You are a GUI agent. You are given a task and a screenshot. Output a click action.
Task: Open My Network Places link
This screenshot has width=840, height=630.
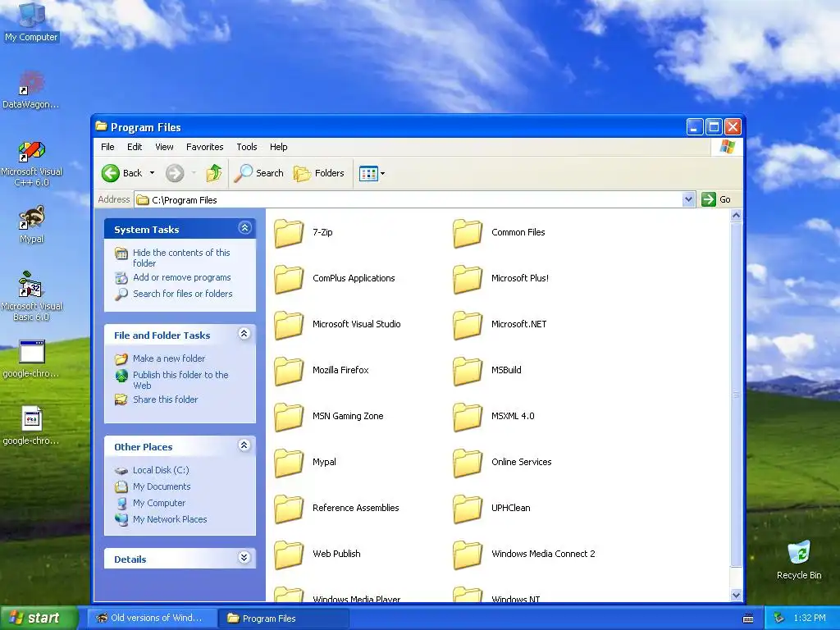click(x=170, y=519)
